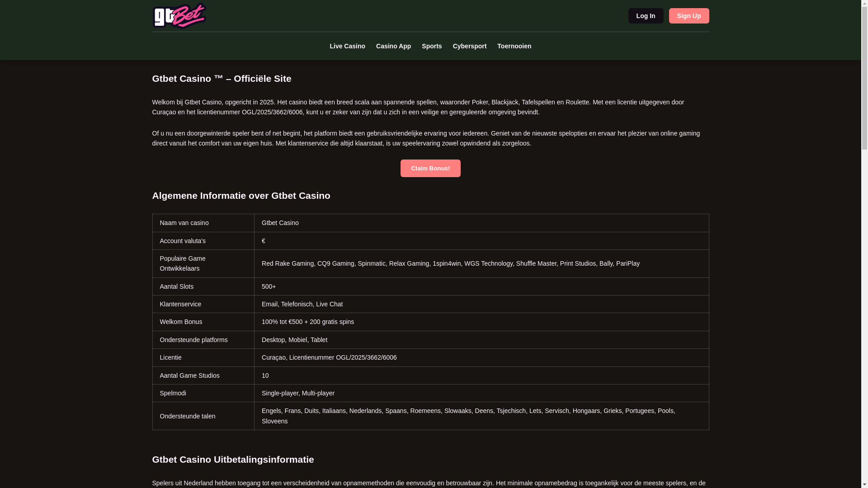This screenshot has width=868, height=488.
Task: Click '100% tot €500 + 200 gratis spins' cell
Action: [481, 322]
